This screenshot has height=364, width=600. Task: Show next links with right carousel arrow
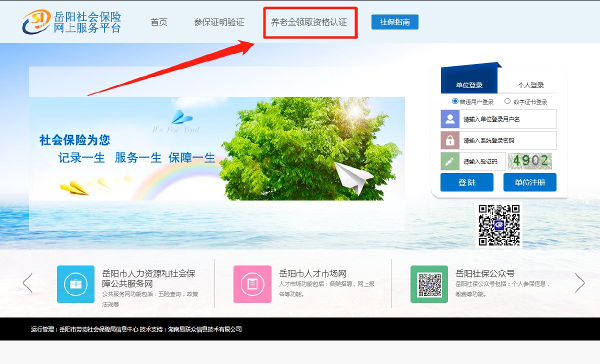pos(579,283)
